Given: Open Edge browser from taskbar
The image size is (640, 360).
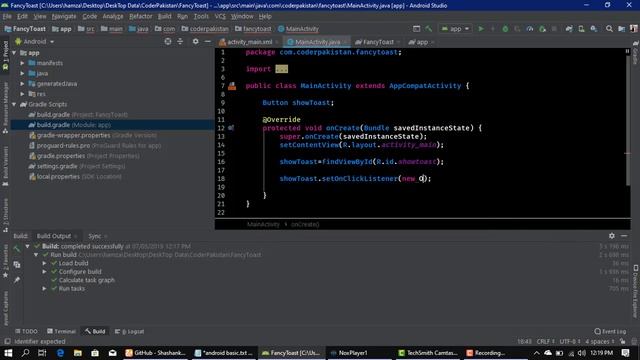Looking at the screenshot, I should 60,353.
